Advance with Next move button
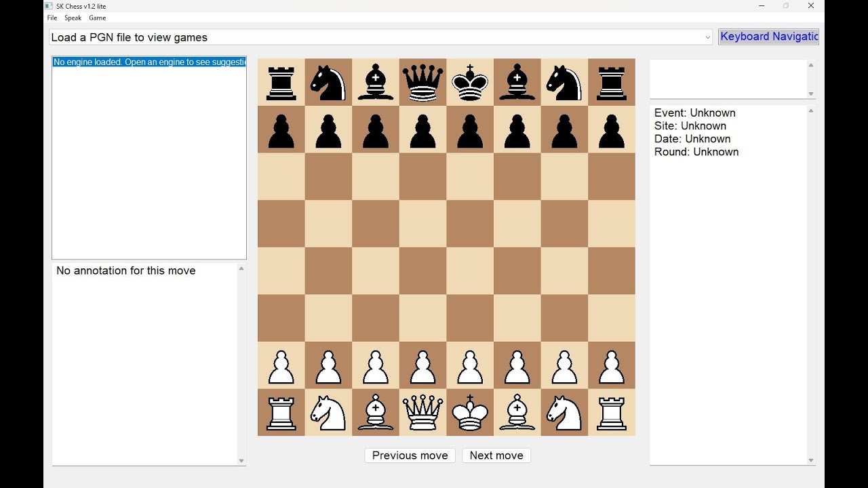 coord(496,455)
